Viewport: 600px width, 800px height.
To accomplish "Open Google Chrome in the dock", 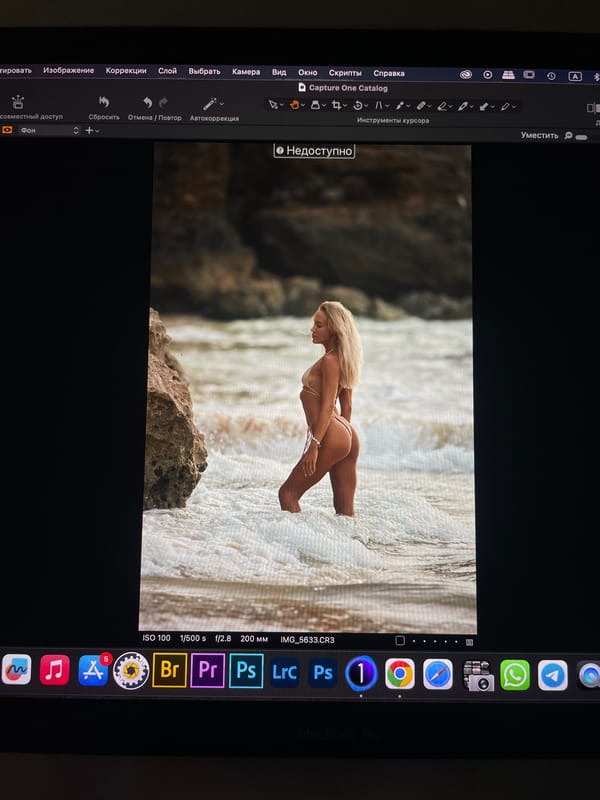I will click(x=399, y=673).
